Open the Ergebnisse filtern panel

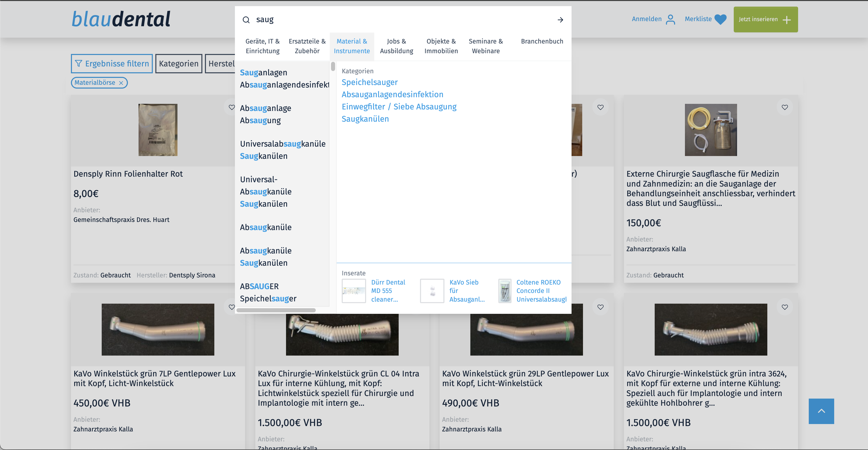tap(112, 64)
